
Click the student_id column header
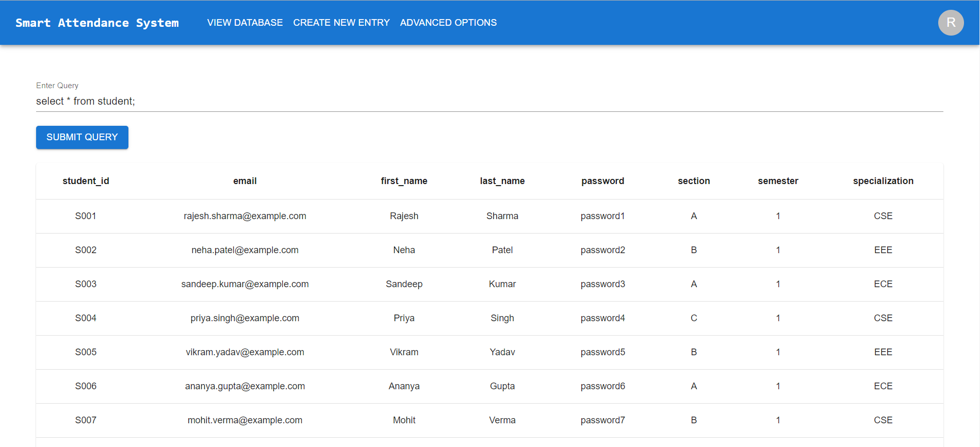click(x=86, y=181)
